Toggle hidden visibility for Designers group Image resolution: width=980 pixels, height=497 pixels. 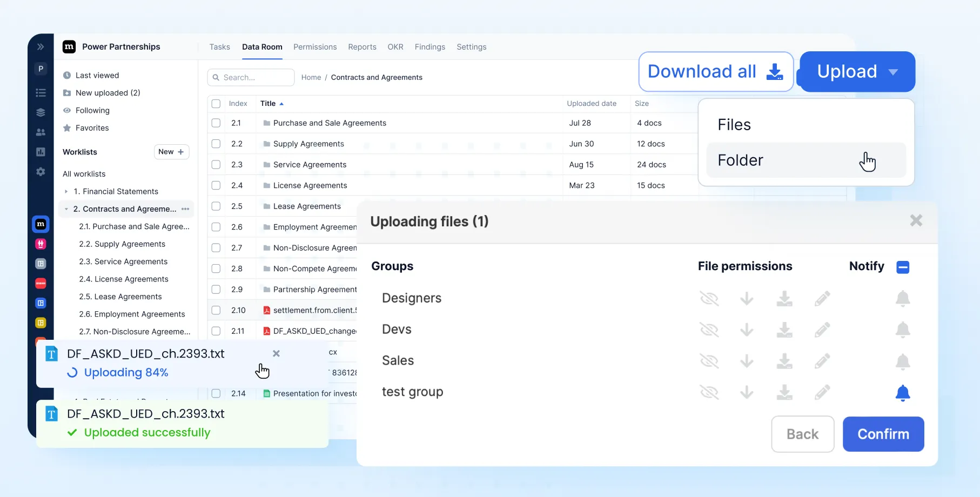709,298
